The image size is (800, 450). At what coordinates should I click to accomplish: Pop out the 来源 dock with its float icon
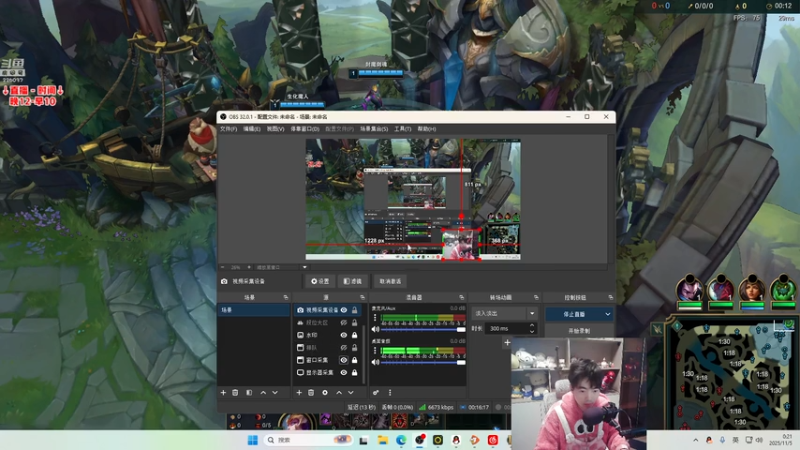(362, 297)
